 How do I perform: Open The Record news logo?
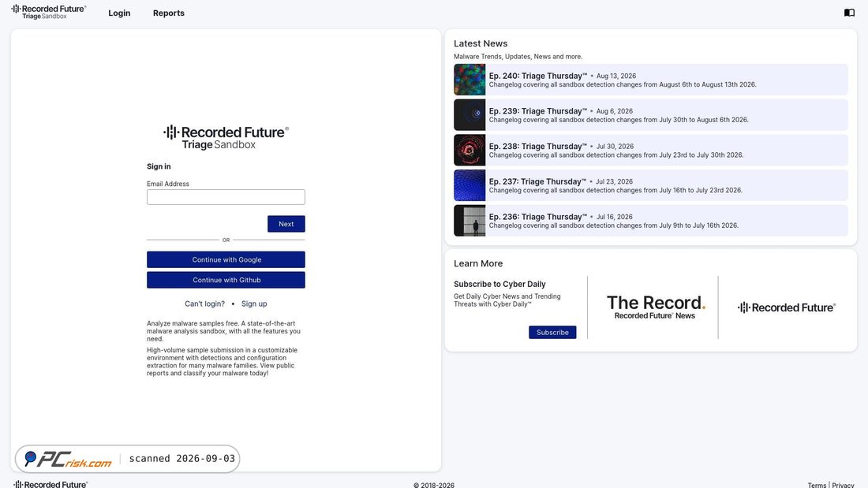pos(656,307)
